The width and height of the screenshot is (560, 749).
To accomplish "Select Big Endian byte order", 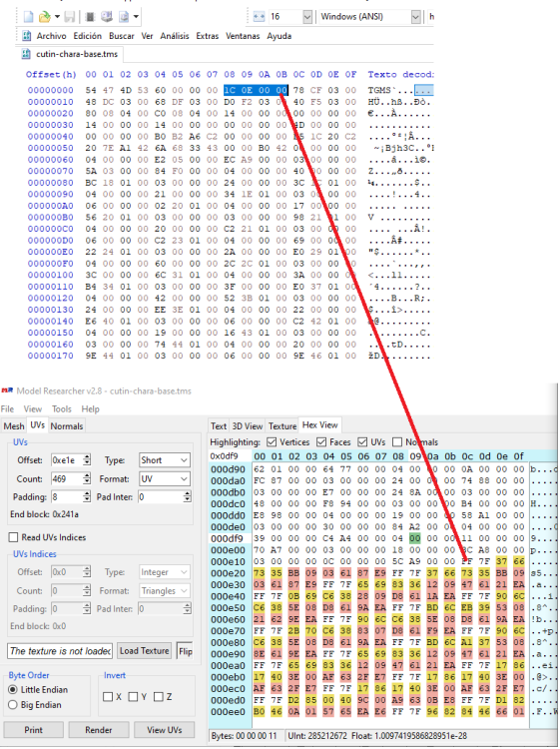I will [13, 705].
